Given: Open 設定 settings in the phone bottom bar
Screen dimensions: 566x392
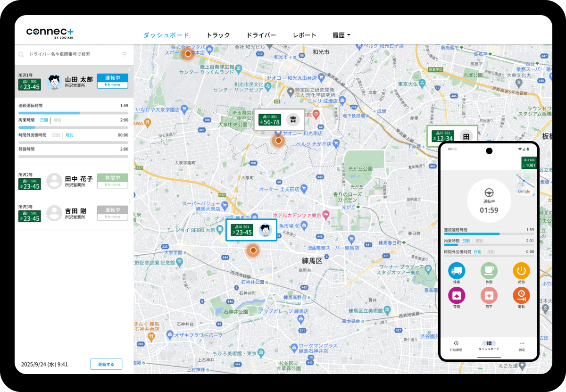Looking at the screenshot, I should pyautogui.click(x=522, y=345).
